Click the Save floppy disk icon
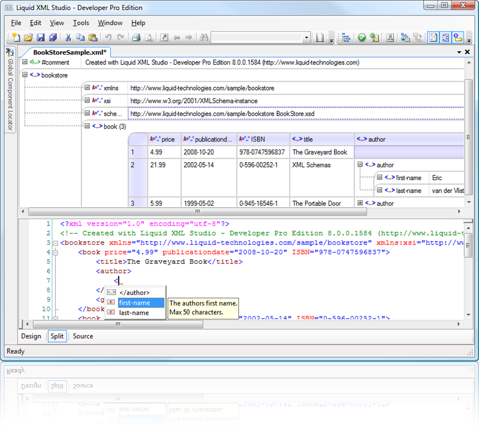Screen dimensions: 479x448 (41, 37)
